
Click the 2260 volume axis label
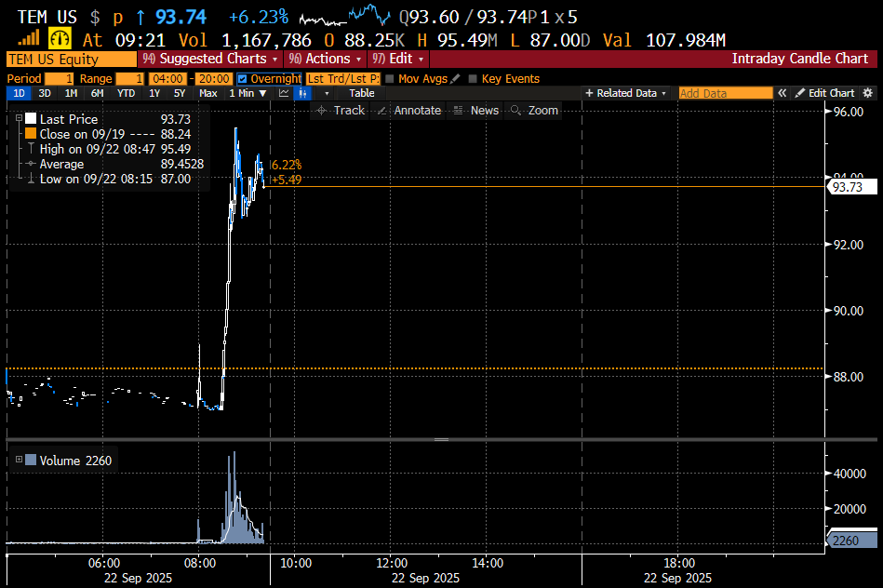(x=851, y=541)
